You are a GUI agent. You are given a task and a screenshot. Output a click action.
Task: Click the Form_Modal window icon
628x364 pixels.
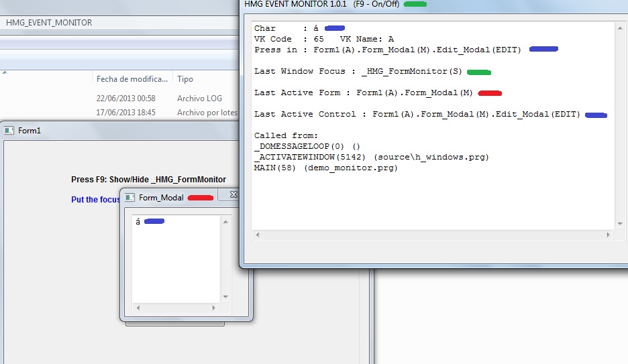[x=130, y=198]
